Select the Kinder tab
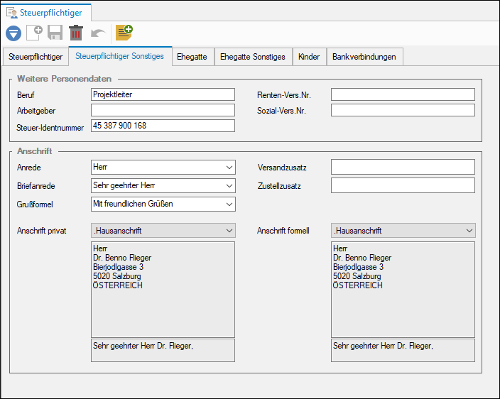This screenshot has height=399, width=500. click(309, 57)
